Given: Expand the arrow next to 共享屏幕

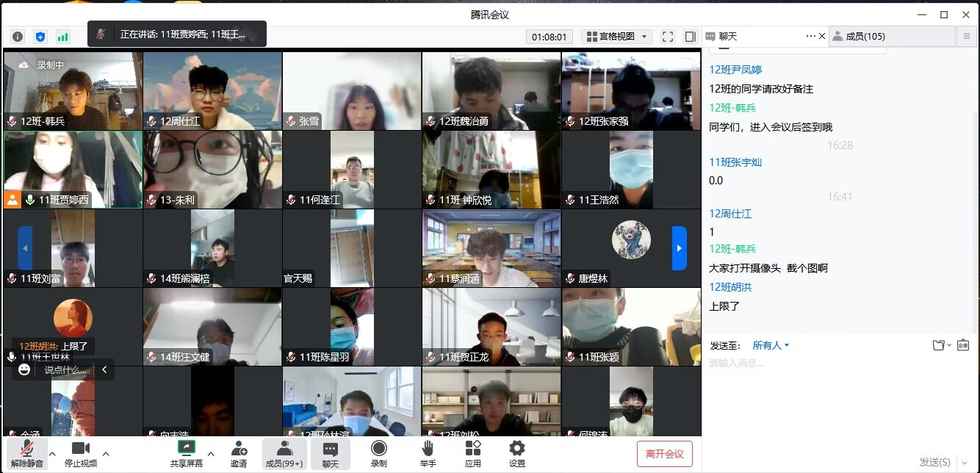Looking at the screenshot, I should (211, 453).
